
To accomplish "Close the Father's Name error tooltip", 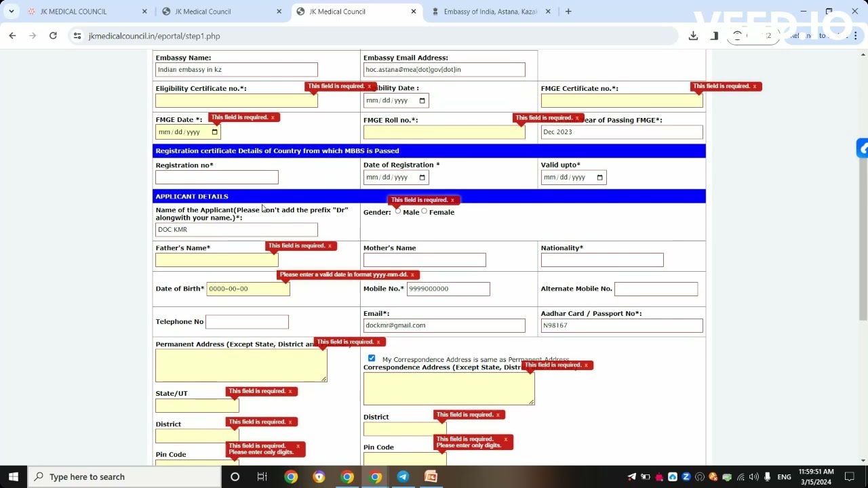I will pos(330,246).
